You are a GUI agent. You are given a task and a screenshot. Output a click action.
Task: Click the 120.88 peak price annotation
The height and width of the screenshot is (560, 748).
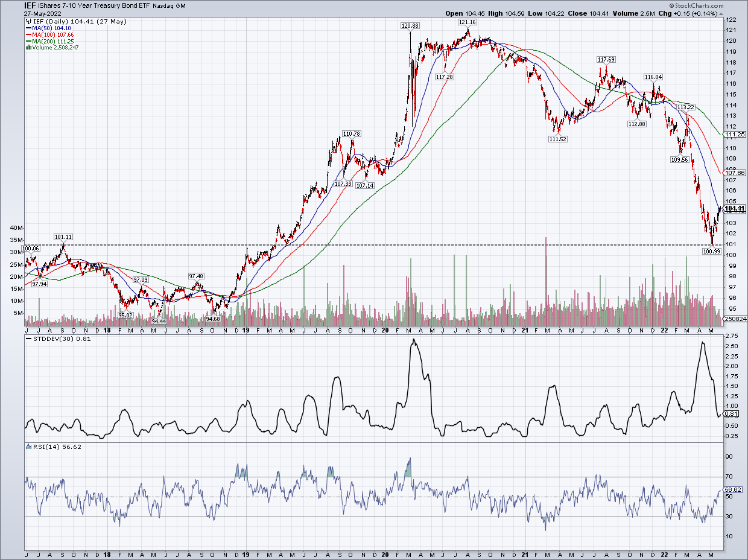click(410, 25)
